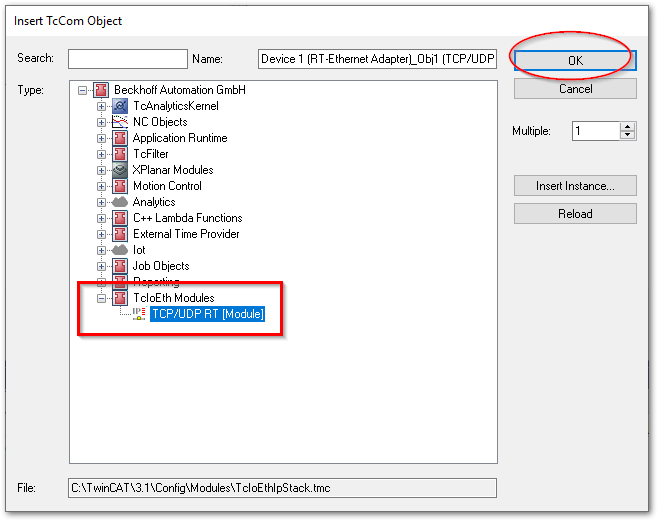This screenshot has width=658, height=521.
Task: Select the Analytics label
Action: click(154, 202)
